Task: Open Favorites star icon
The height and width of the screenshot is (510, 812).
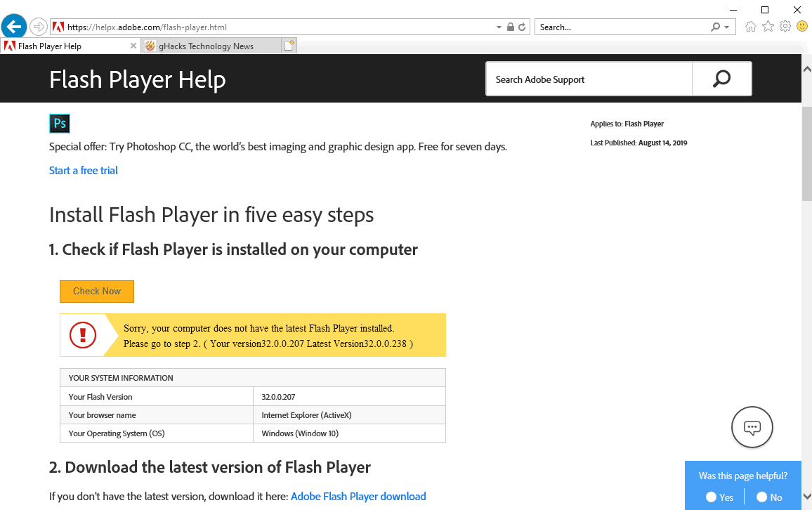Action: [768, 27]
